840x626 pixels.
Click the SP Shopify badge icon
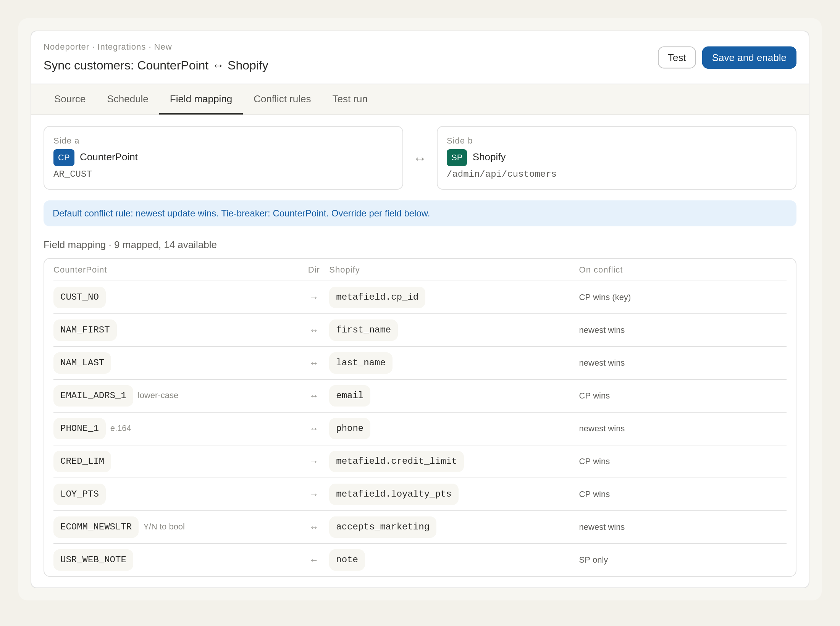[457, 157]
